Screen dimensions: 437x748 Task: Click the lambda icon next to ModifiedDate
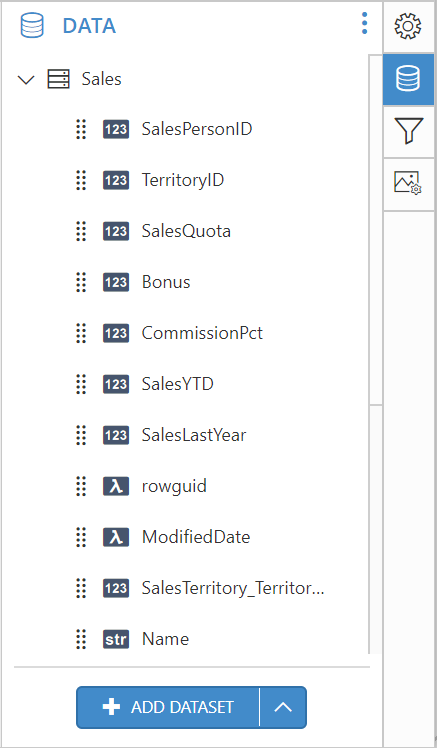tap(116, 538)
